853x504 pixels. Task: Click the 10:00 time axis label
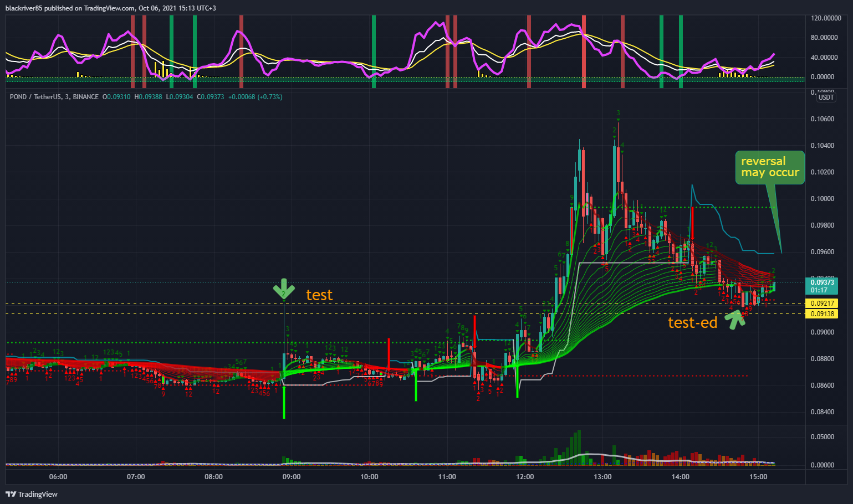click(x=370, y=477)
